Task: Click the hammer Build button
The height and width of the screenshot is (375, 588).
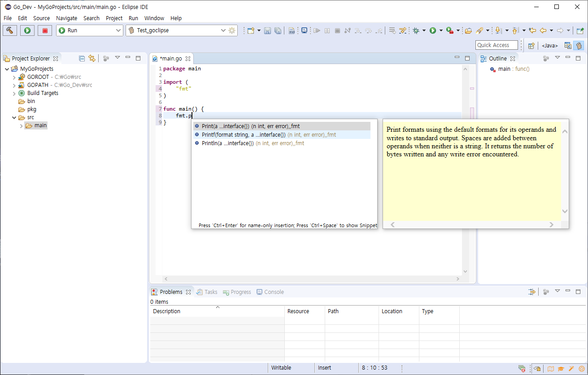Action: [9, 30]
